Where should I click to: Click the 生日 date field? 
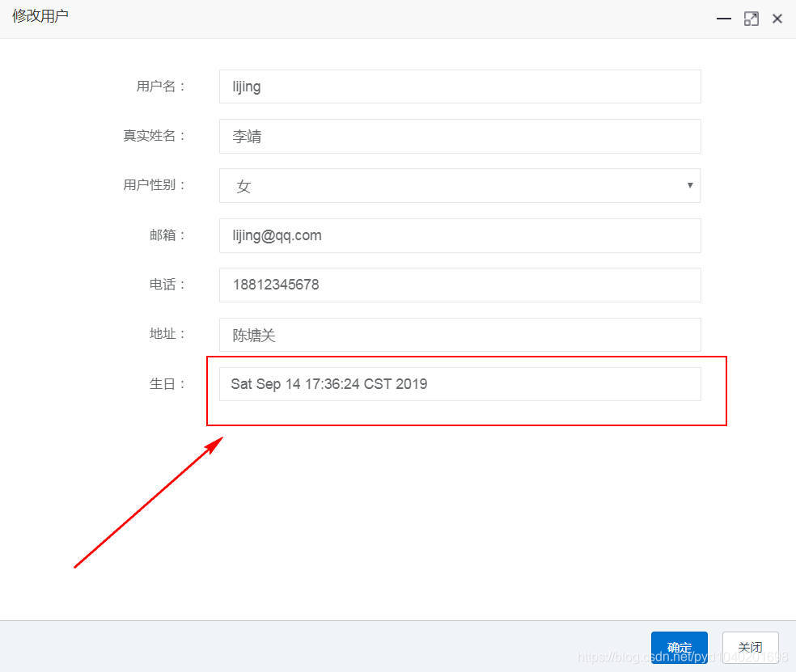(x=460, y=383)
